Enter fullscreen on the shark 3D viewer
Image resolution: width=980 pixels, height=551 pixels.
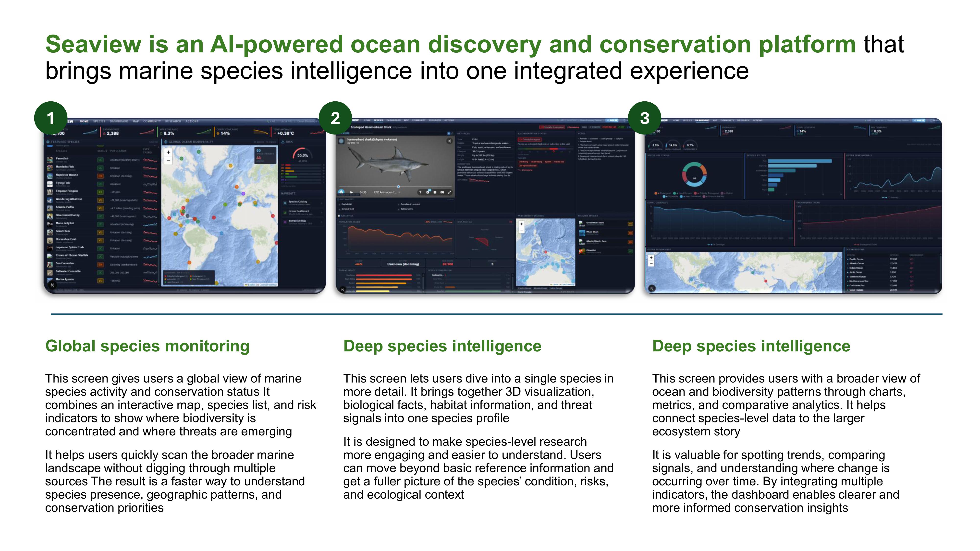coord(449,192)
